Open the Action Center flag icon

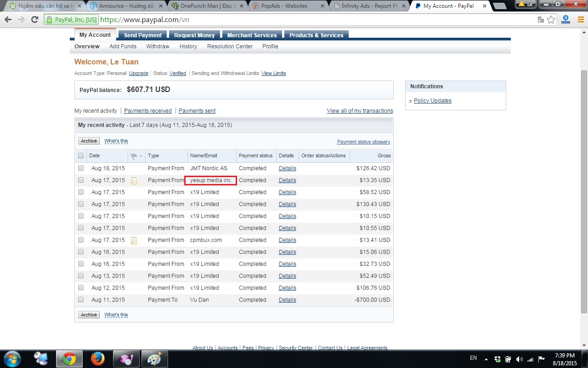(542, 359)
